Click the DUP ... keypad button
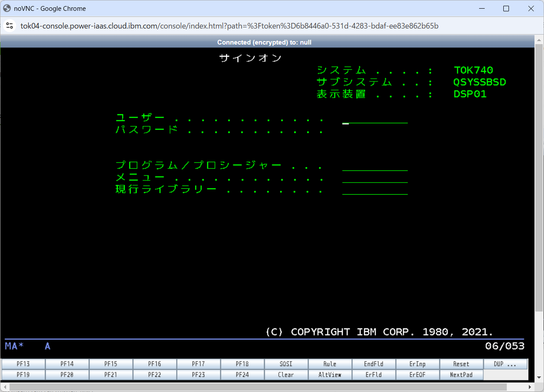The width and height of the screenshot is (544, 392). [505, 364]
